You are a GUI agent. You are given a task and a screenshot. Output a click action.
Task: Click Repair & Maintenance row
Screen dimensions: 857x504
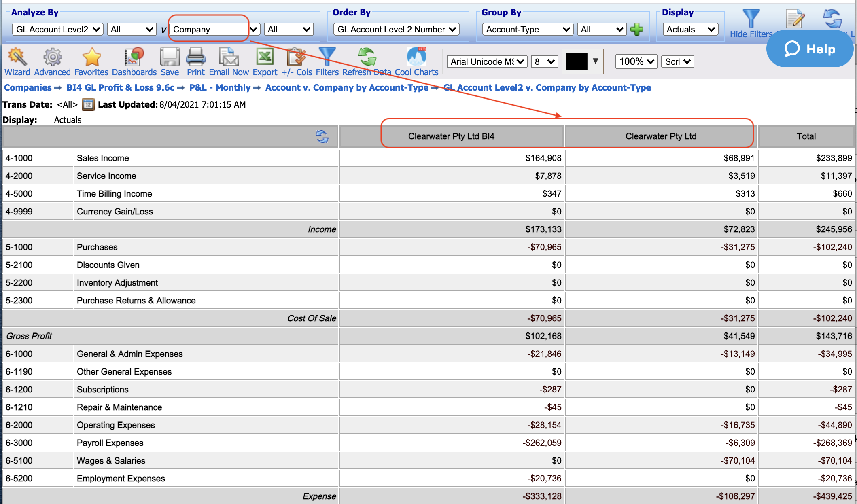119,407
